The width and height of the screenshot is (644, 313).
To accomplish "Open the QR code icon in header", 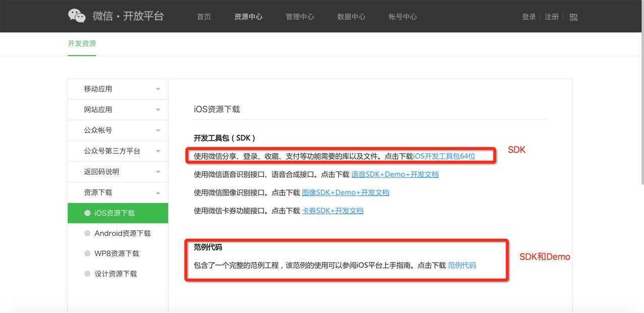I will [573, 17].
